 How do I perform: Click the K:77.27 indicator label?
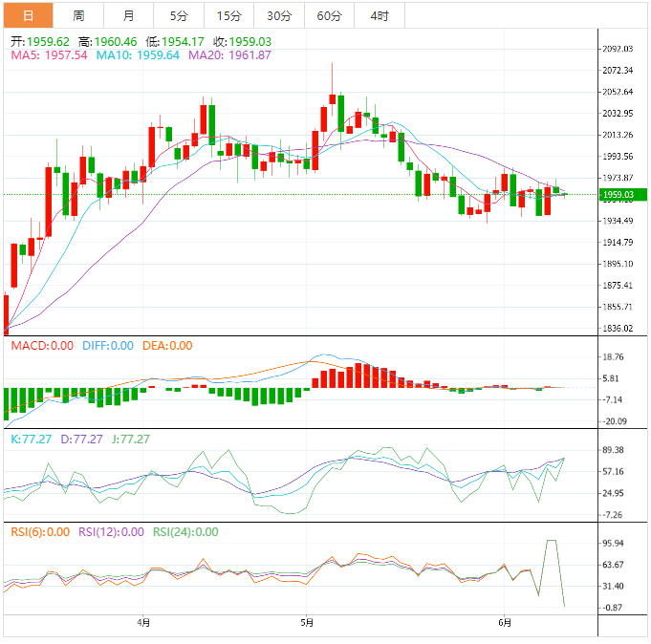coord(32,440)
